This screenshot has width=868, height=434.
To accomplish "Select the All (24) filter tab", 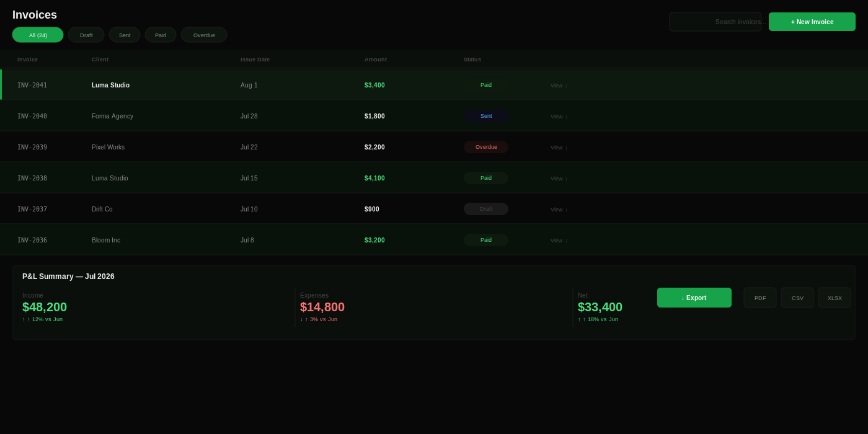I will point(38,35).
